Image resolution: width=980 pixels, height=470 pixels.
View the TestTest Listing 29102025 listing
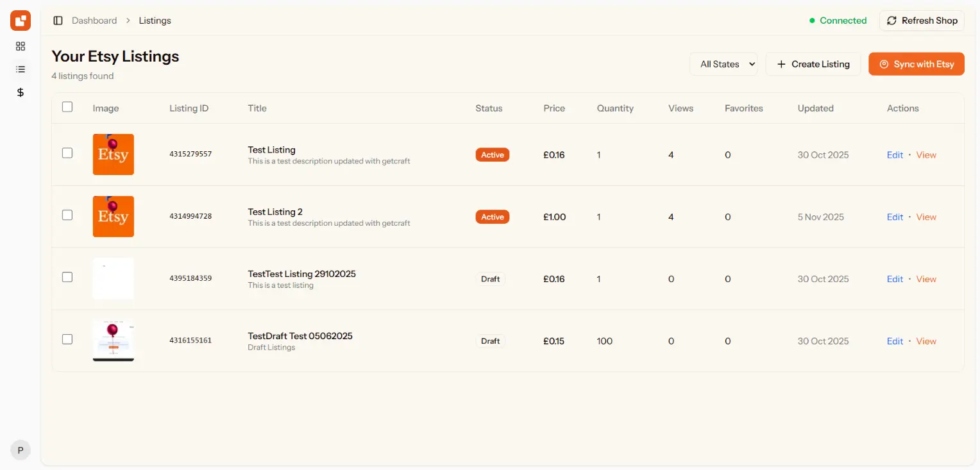pyautogui.click(x=925, y=280)
